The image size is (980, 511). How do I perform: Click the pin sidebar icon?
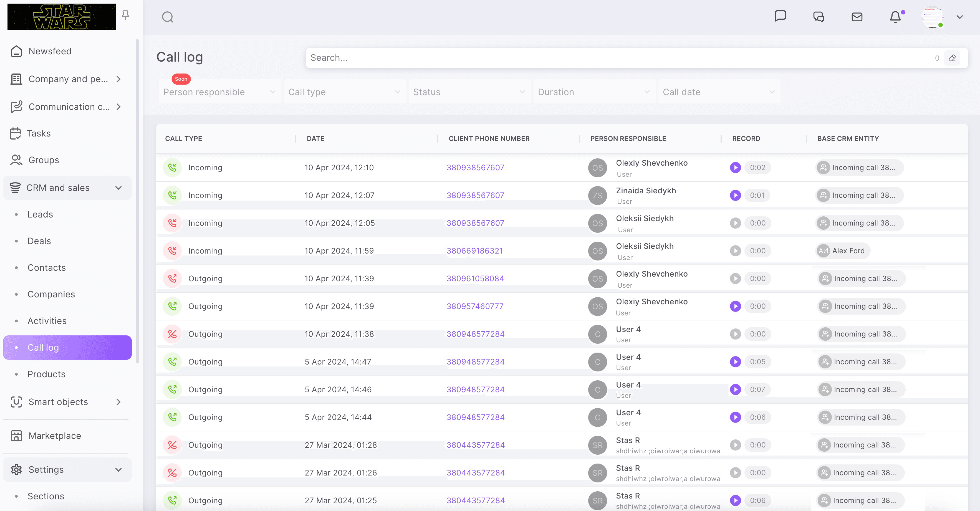tap(125, 15)
